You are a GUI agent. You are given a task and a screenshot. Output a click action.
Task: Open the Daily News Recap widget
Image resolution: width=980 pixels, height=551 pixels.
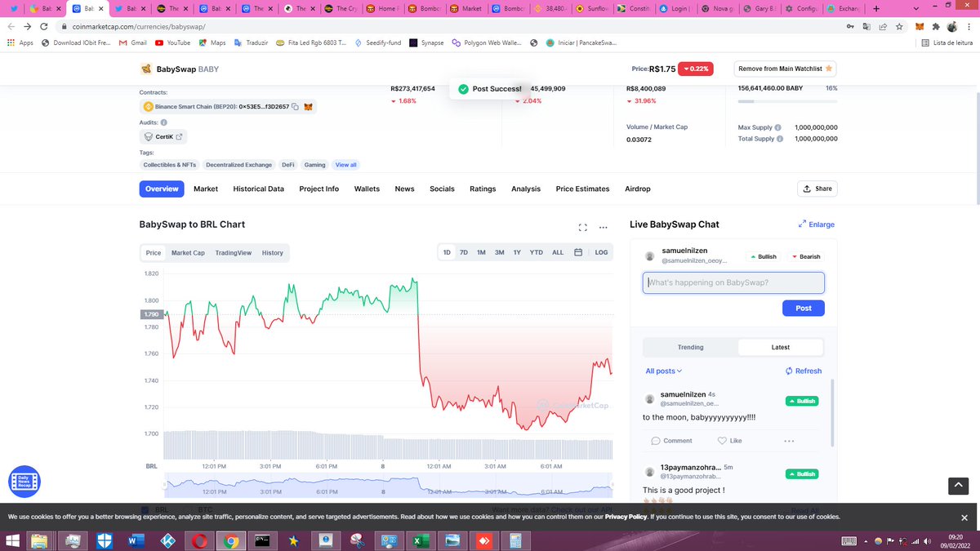24,482
